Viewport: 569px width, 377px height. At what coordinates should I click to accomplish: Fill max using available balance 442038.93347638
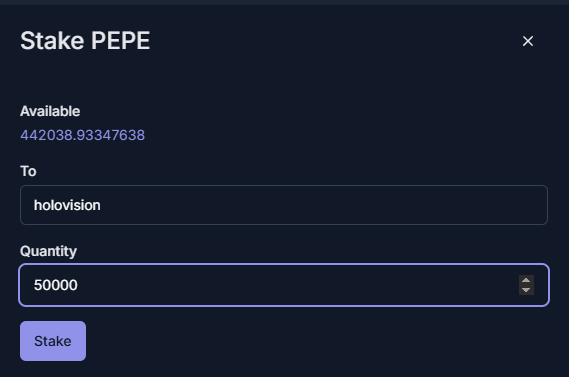coord(82,135)
